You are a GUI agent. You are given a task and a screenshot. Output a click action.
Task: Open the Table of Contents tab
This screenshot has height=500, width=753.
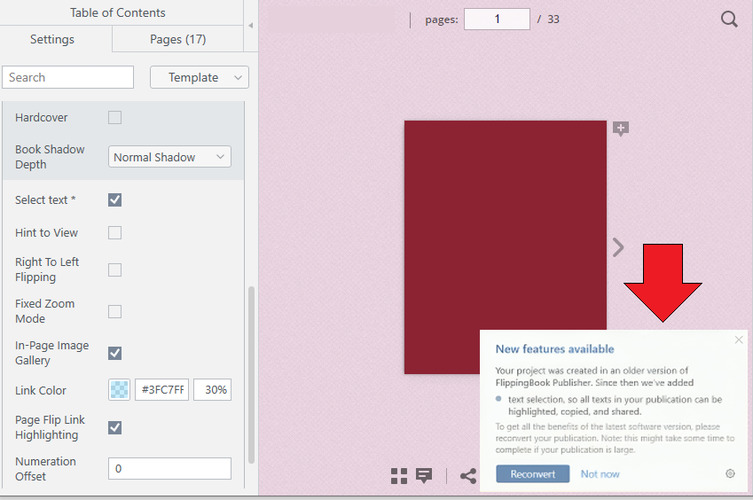118,12
